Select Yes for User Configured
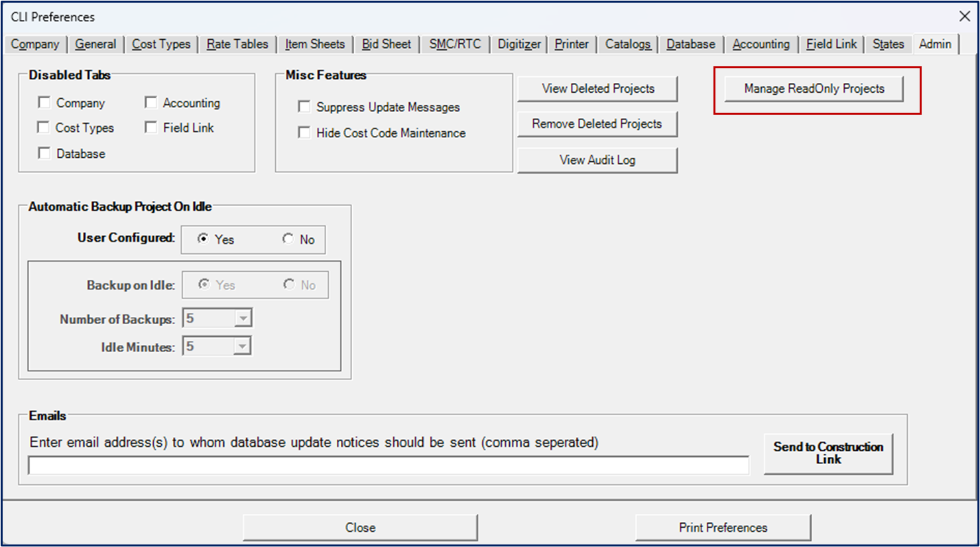The image size is (980, 547). point(203,239)
